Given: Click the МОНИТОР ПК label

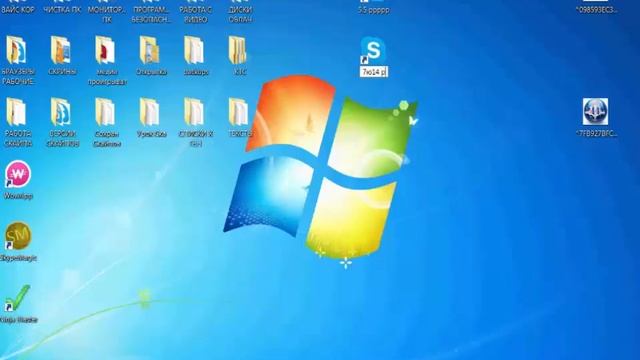Looking at the screenshot, I should pyautogui.click(x=107, y=14).
